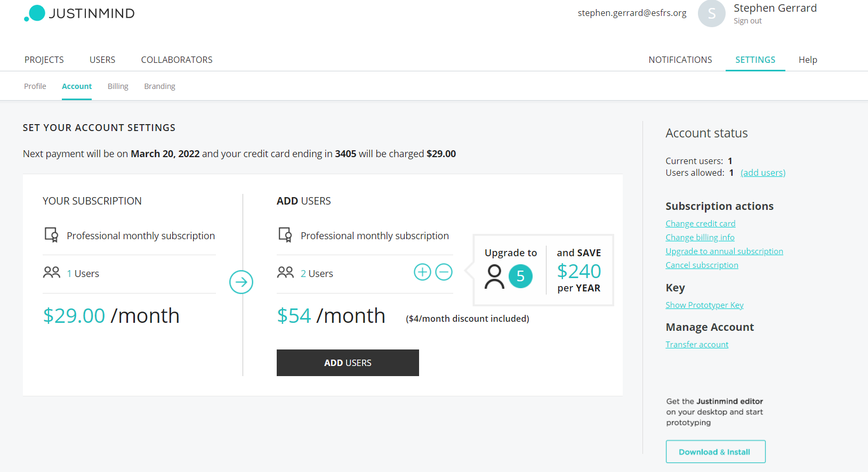Open Upgrade to annual subscription link
The width and height of the screenshot is (868, 472).
point(724,251)
